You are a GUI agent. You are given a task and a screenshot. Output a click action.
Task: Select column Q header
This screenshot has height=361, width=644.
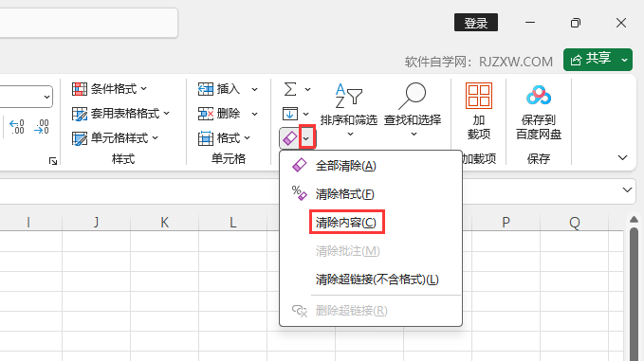574,223
